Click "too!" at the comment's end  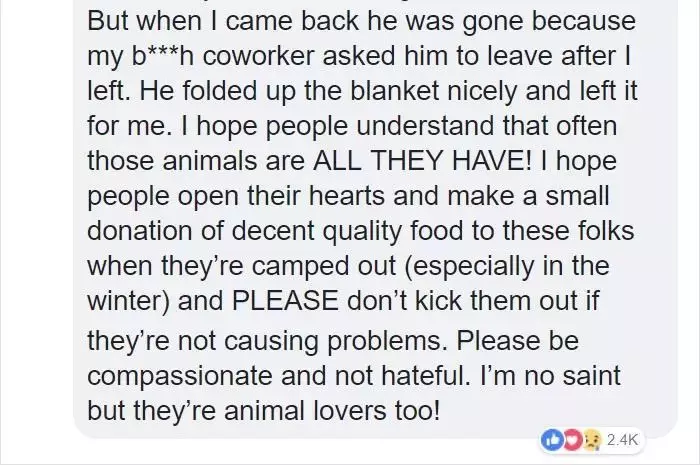417,410
